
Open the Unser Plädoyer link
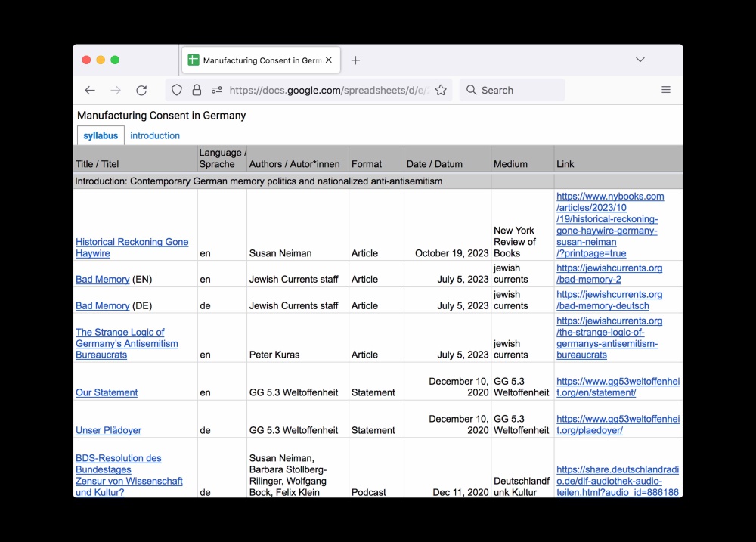(x=108, y=431)
